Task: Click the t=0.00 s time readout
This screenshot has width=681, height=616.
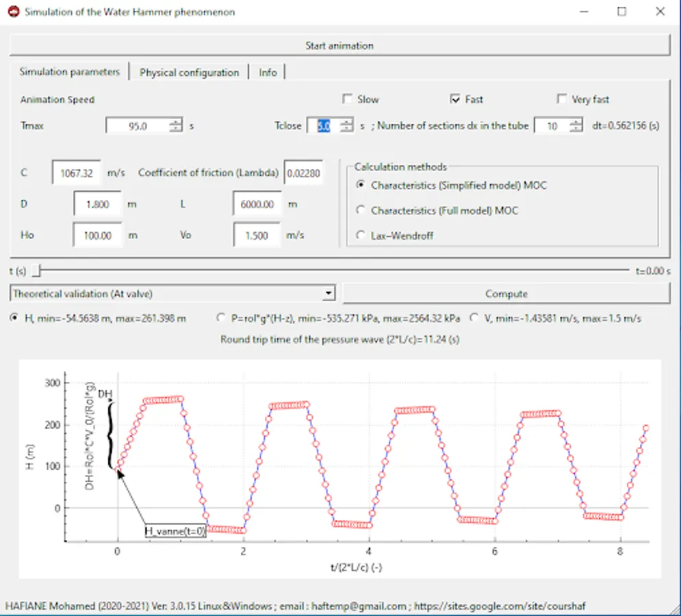Action: click(653, 271)
